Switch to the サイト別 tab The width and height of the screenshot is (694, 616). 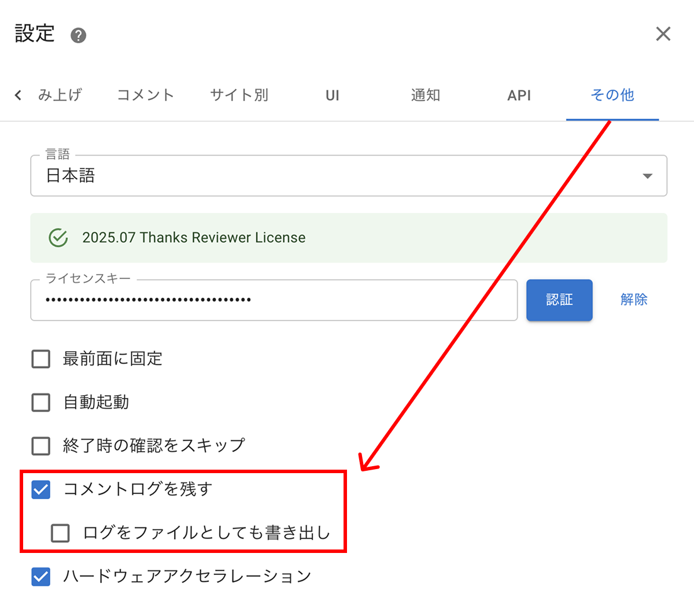click(x=239, y=95)
